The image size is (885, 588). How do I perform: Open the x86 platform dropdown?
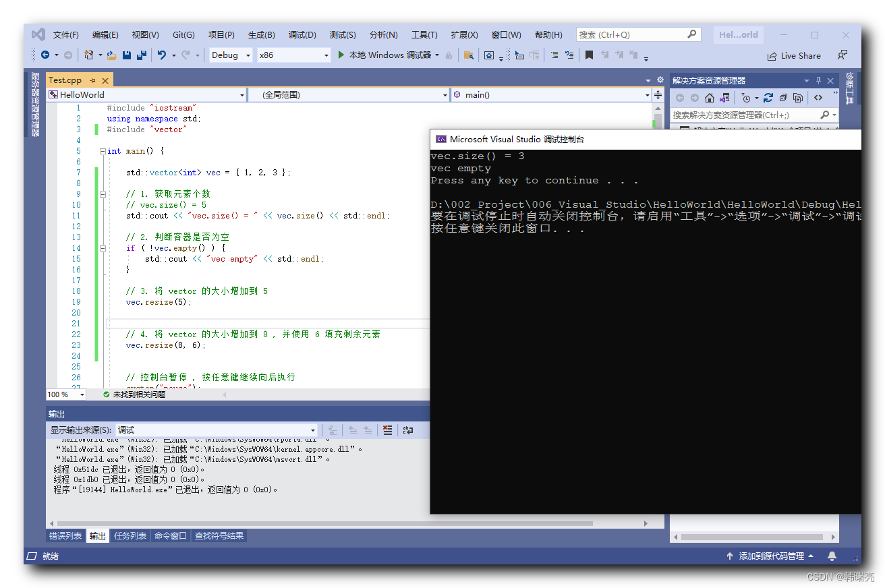pyautogui.click(x=293, y=55)
